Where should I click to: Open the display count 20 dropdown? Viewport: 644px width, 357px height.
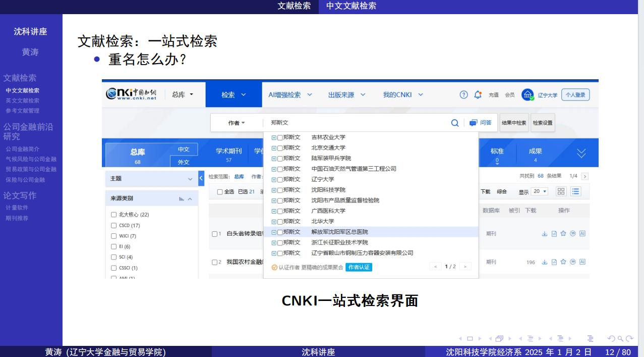pos(540,191)
